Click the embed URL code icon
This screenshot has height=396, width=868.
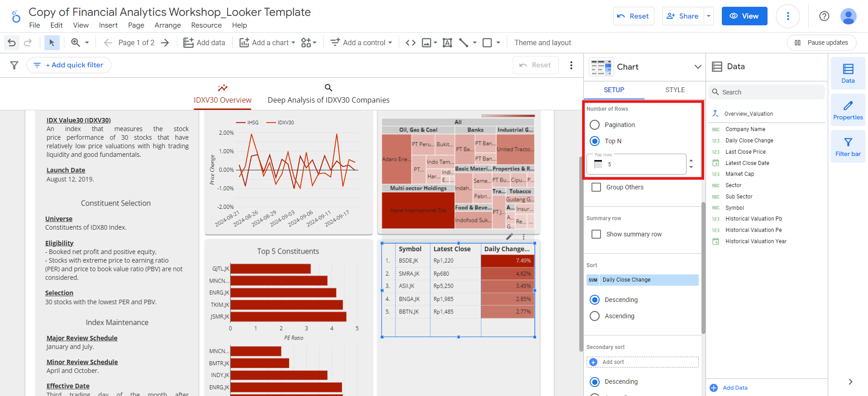(410, 42)
